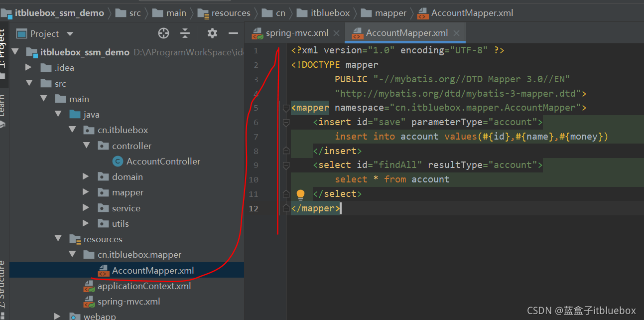Image resolution: width=644 pixels, height=320 pixels.
Task: Click 'select * from account' SQL text
Action: 392,179
